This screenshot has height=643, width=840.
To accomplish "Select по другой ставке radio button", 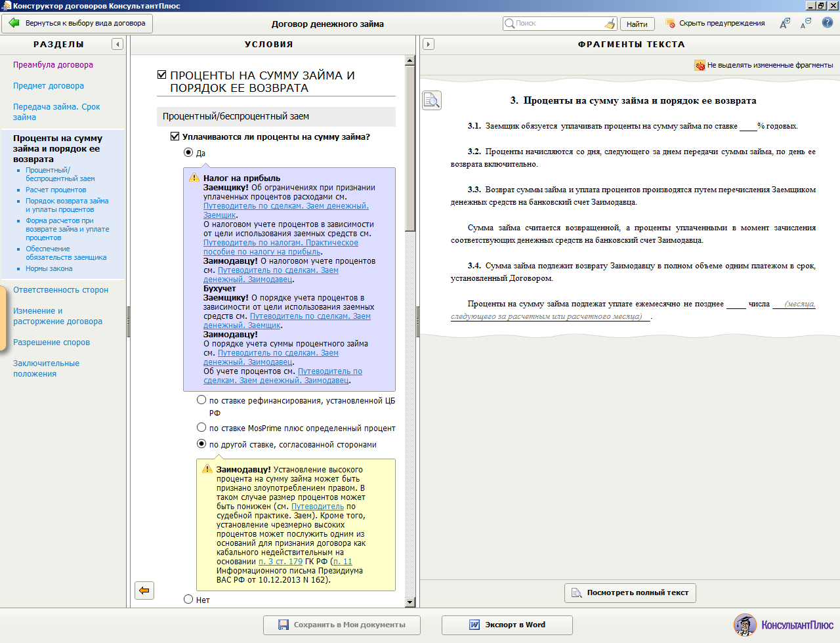I will point(201,444).
